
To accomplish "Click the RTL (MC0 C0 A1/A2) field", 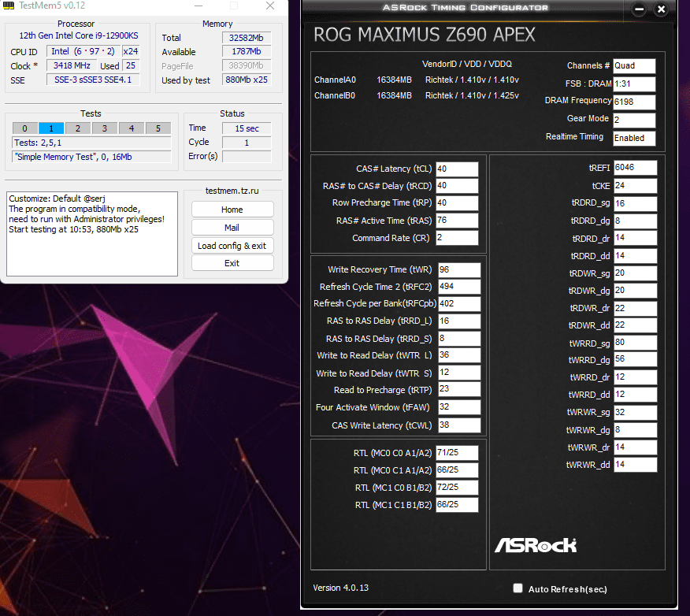I will (457, 453).
